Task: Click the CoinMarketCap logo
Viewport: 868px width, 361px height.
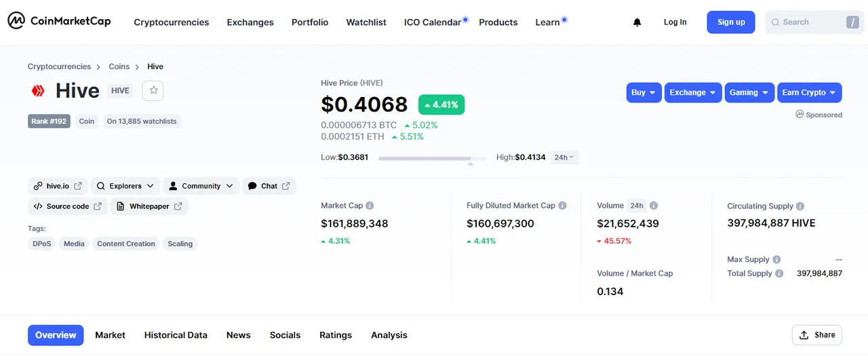Action: point(59,21)
